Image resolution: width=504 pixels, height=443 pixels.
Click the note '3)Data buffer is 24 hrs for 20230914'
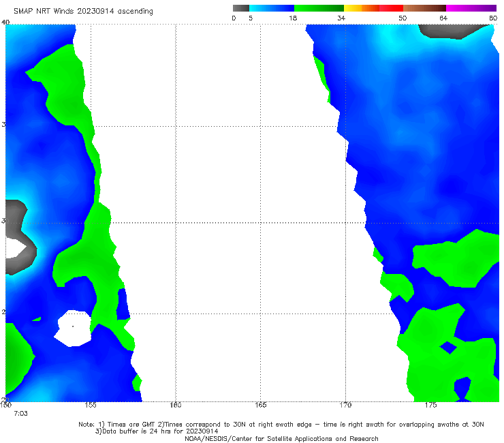[x=157, y=431]
